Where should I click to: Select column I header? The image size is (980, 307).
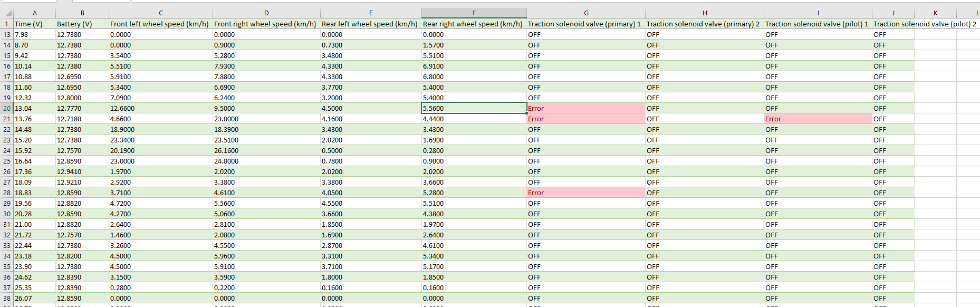tap(818, 13)
